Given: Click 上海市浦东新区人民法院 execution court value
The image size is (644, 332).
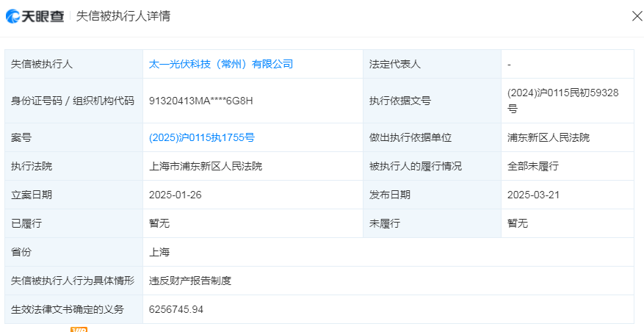Looking at the screenshot, I should pos(206,166).
